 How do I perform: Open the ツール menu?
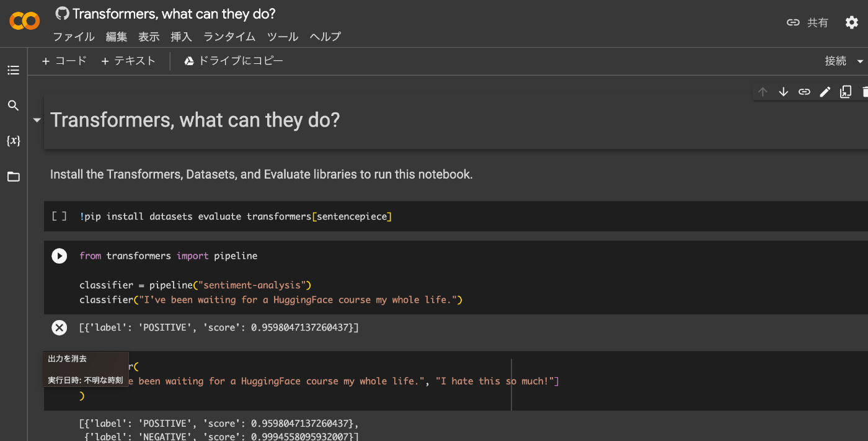click(x=283, y=37)
